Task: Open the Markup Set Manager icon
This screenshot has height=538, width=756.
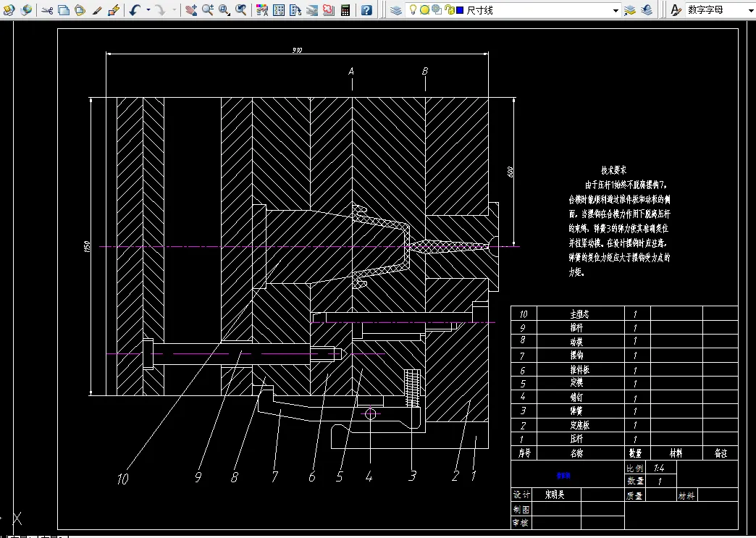Action: [328, 9]
